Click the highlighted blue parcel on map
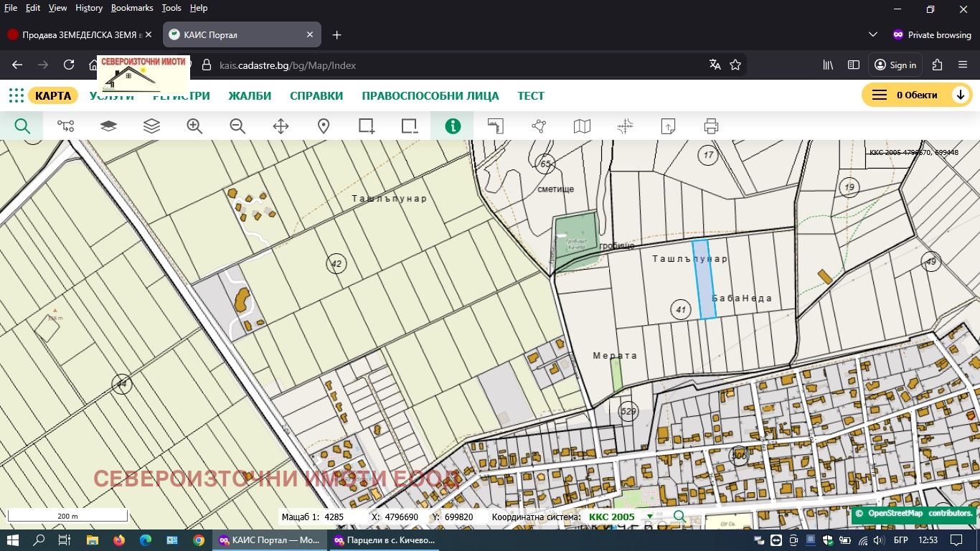980x551 pixels. 704,280
